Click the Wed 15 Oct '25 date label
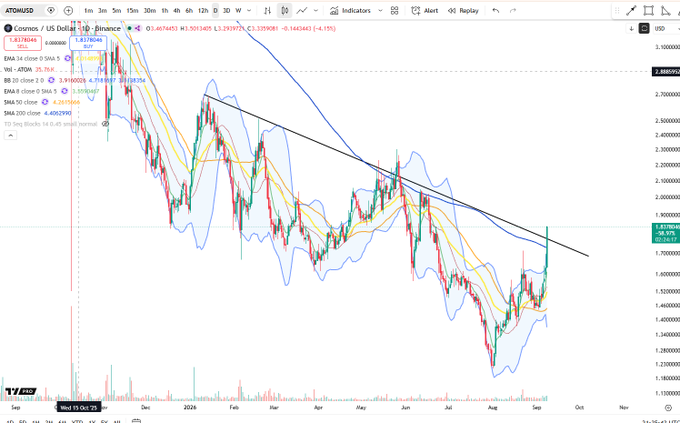Screen dimensions: 680x423 tap(79, 407)
